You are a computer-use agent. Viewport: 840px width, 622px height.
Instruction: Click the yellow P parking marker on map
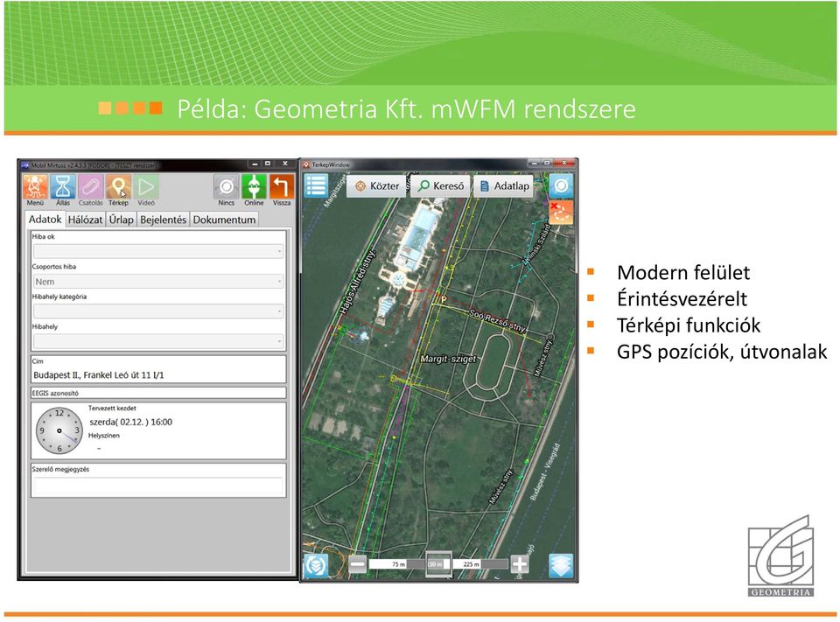point(443,299)
